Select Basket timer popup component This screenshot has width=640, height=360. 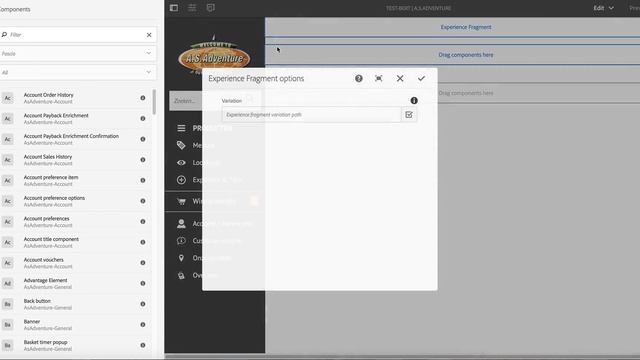pyautogui.click(x=76, y=345)
